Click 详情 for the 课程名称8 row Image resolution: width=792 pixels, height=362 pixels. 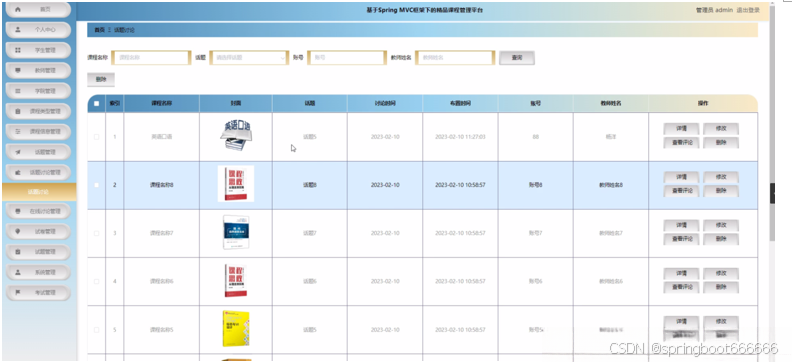pos(681,177)
